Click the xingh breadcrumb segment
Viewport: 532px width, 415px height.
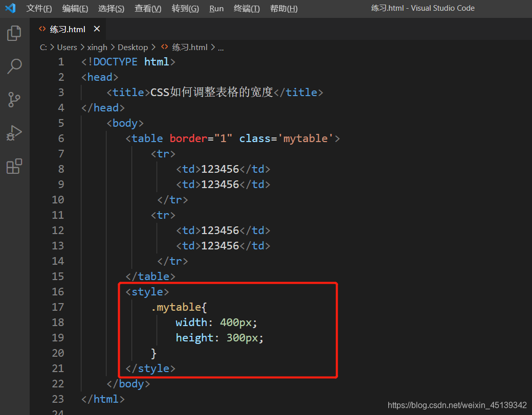click(97, 48)
